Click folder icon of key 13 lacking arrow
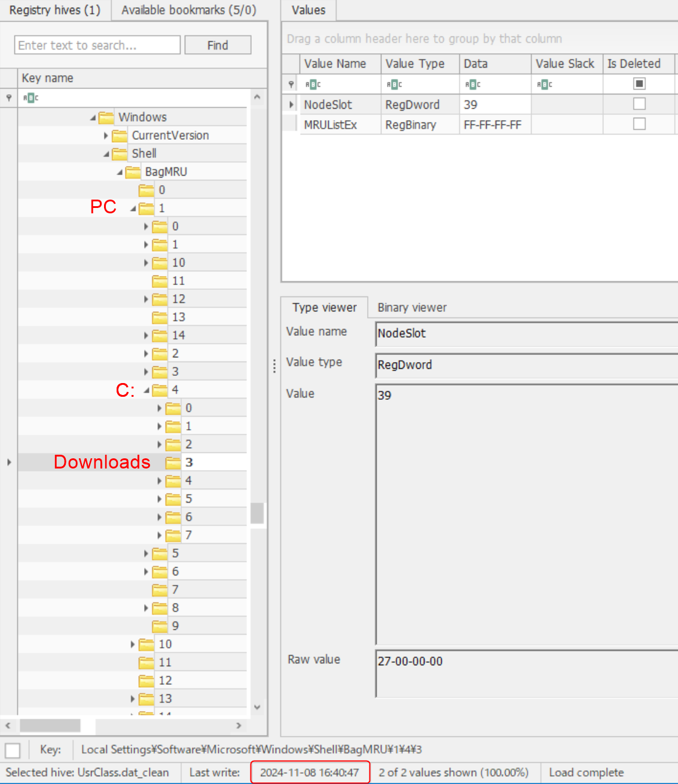This screenshot has width=678, height=784. pyautogui.click(x=160, y=317)
